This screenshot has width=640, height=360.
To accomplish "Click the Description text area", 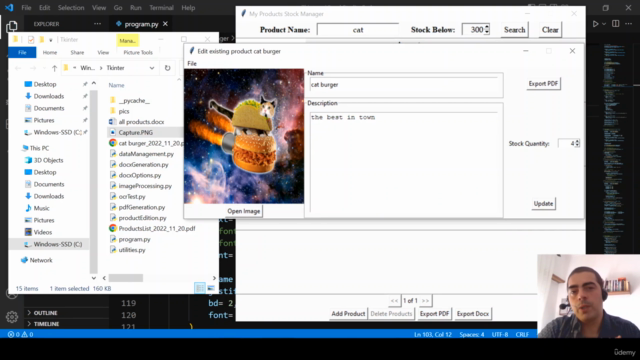I will [405, 162].
